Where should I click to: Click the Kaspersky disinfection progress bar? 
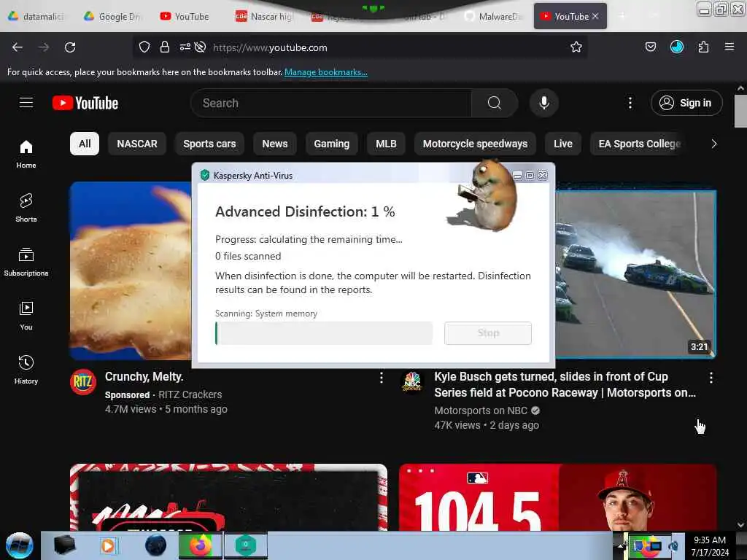tap(324, 332)
